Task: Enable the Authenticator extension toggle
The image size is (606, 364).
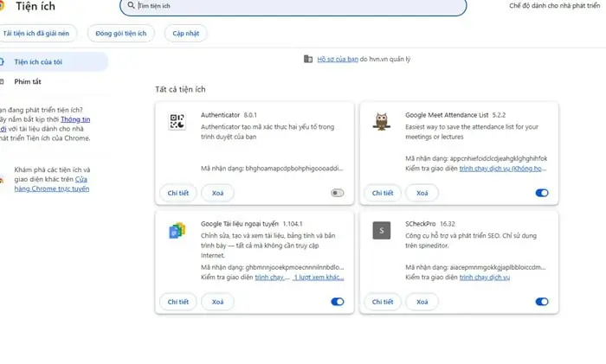Action: [x=337, y=193]
